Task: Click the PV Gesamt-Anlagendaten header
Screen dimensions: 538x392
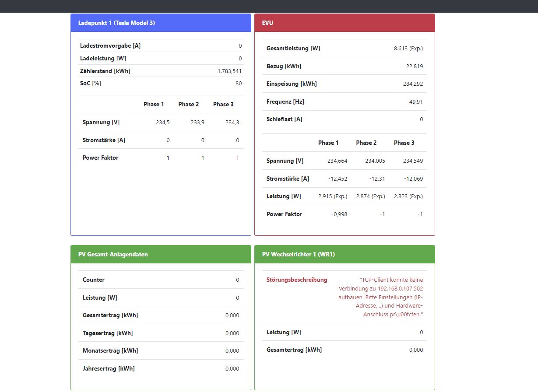Action: click(x=161, y=254)
